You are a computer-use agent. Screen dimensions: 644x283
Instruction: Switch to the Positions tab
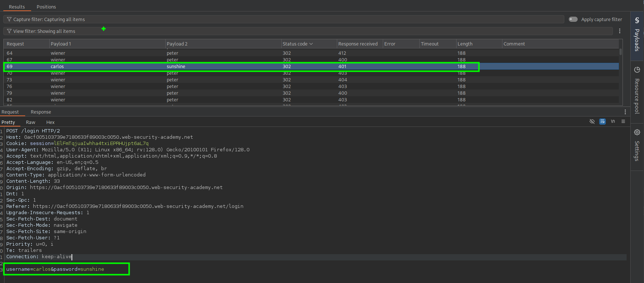(x=46, y=7)
